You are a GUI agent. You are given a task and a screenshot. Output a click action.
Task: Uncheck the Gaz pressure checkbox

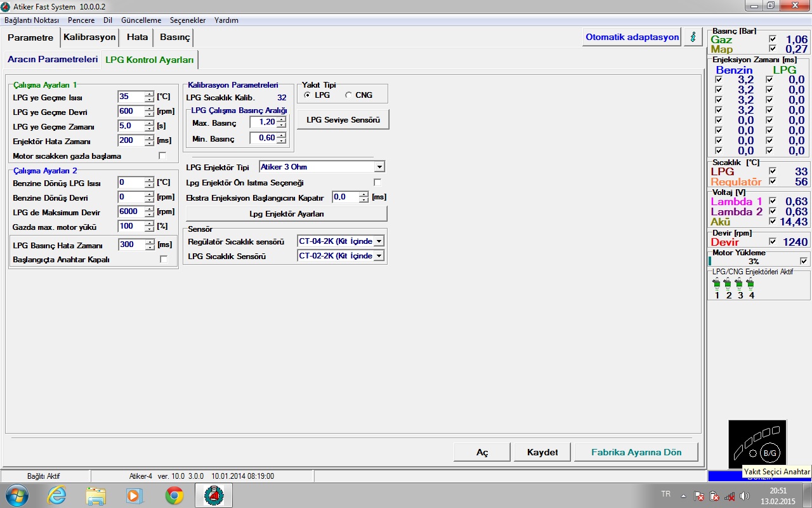coord(772,39)
